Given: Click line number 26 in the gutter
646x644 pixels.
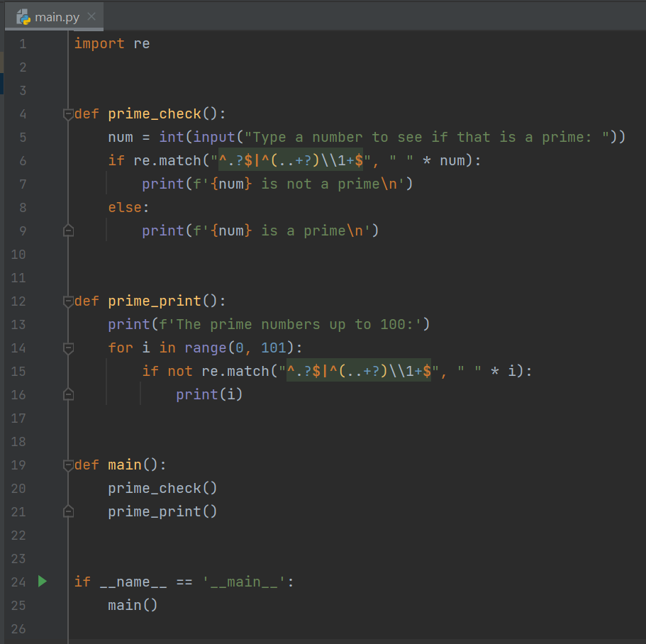Looking at the screenshot, I should 18,629.
